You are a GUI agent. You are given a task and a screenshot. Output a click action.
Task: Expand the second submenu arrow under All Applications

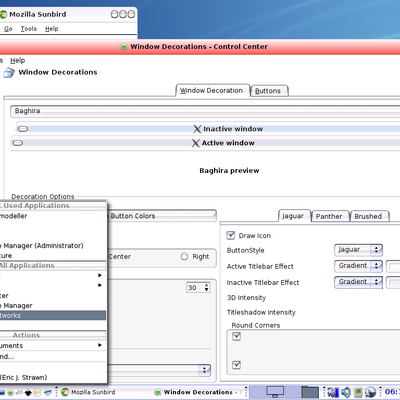pyautogui.click(x=100, y=285)
